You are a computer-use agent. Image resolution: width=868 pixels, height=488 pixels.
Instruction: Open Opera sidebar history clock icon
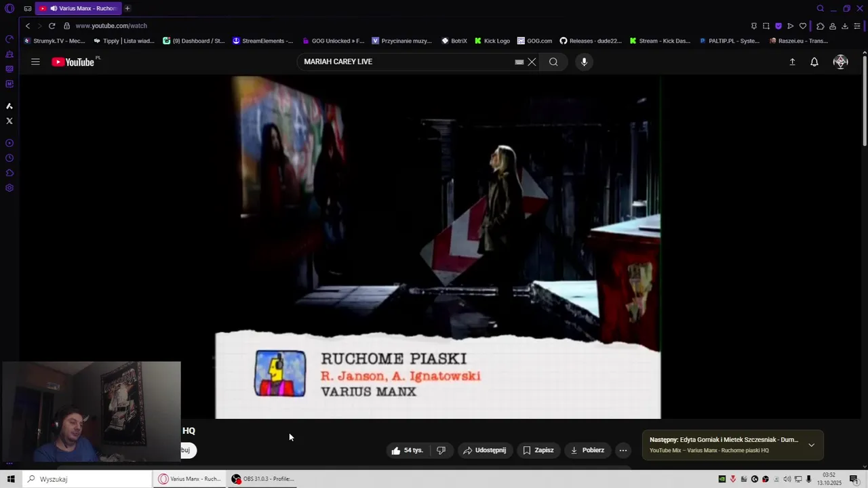coord(9,158)
